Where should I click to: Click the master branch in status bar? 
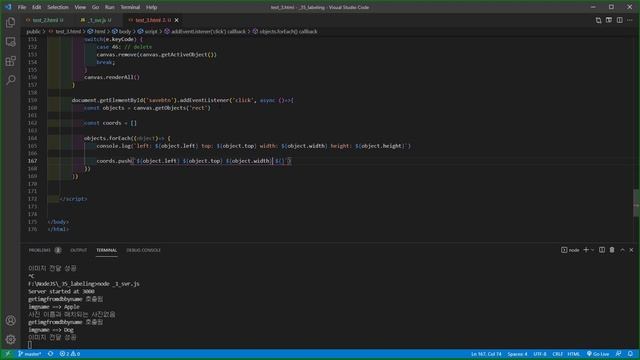pyautogui.click(x=29, y=354)
